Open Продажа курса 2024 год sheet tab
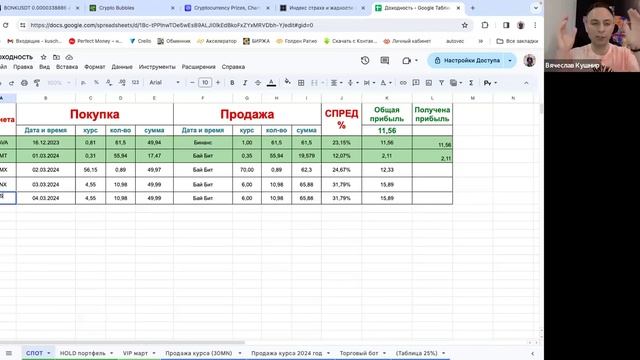The height and width of the screenshot is (360, 640). click(287, 353)
